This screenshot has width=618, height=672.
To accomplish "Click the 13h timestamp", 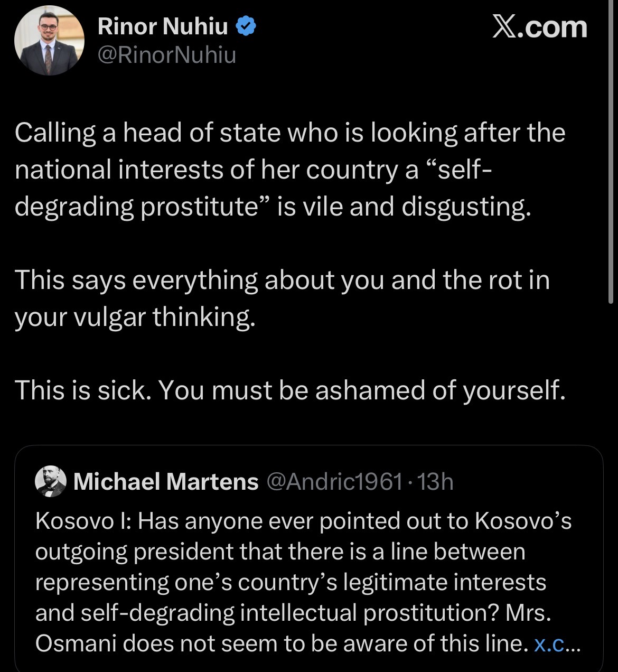I will pos(435,481).
